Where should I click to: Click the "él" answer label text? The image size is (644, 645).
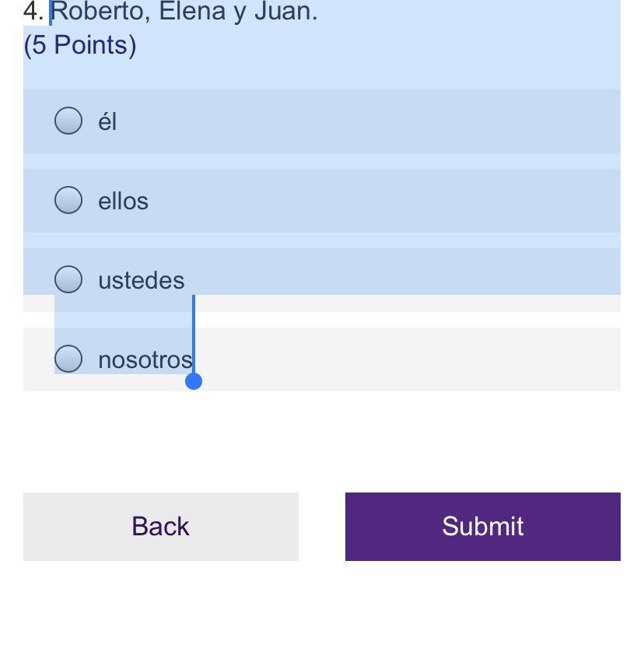(107, 122)
